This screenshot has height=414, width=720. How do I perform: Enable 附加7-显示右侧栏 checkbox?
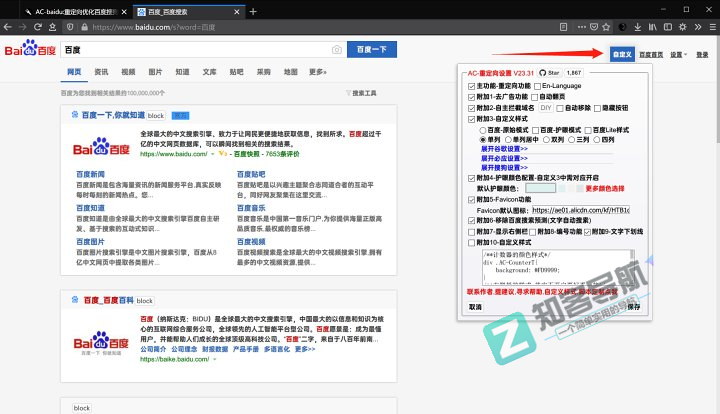[x=471, y=232]
